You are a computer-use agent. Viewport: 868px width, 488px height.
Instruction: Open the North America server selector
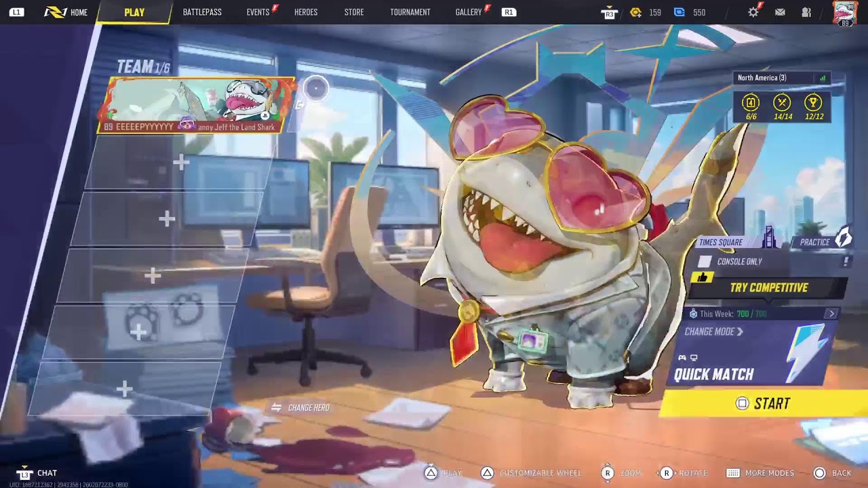(x=781, y=78)
